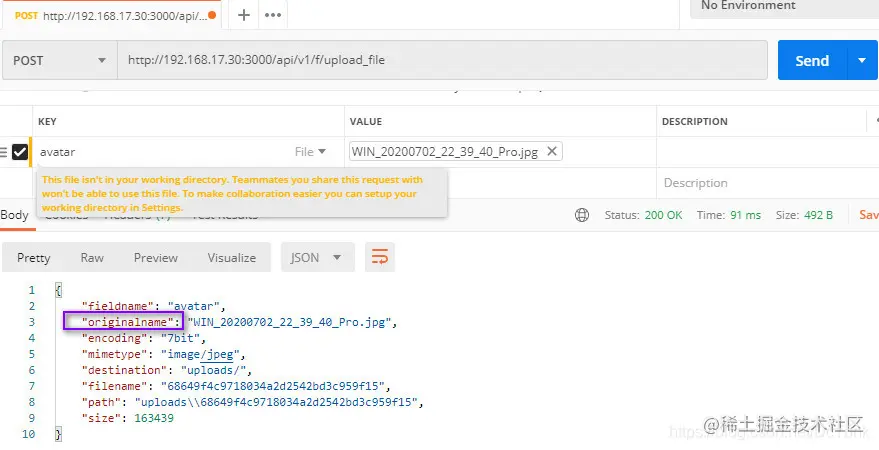This screenshot has width=879, height=450.
Task: Open the File type dropdown for avatar
Action: point(311,152)
